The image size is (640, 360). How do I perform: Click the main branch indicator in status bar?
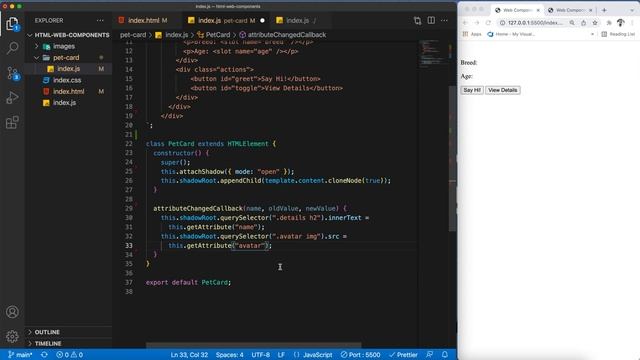tap(20, 355)
